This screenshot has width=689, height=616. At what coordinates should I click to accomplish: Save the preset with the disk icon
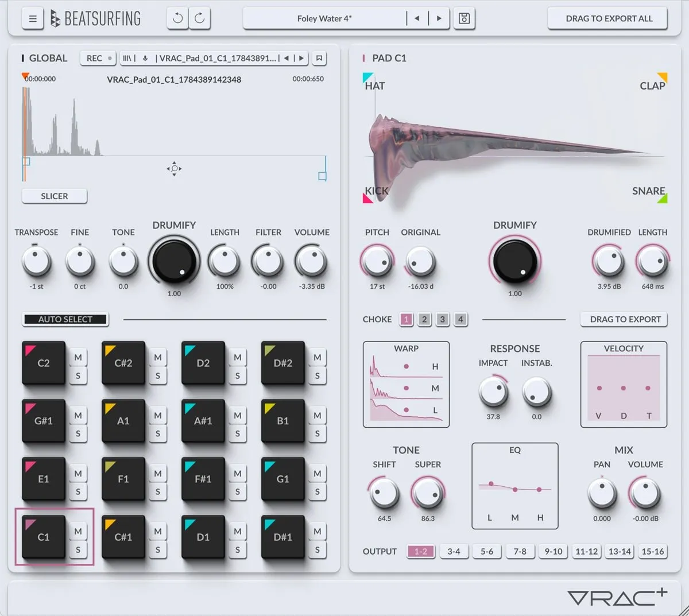464,18
